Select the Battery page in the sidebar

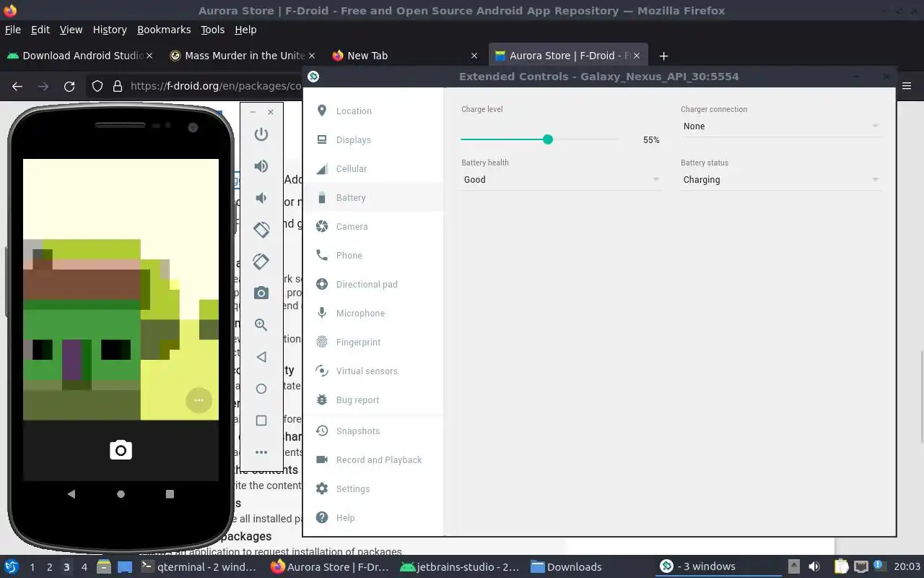373,197
